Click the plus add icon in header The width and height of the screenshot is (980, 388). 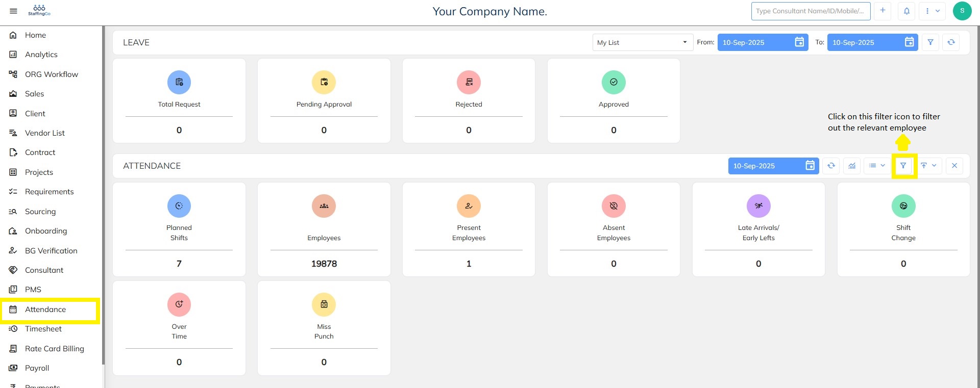tap(883, 11)
